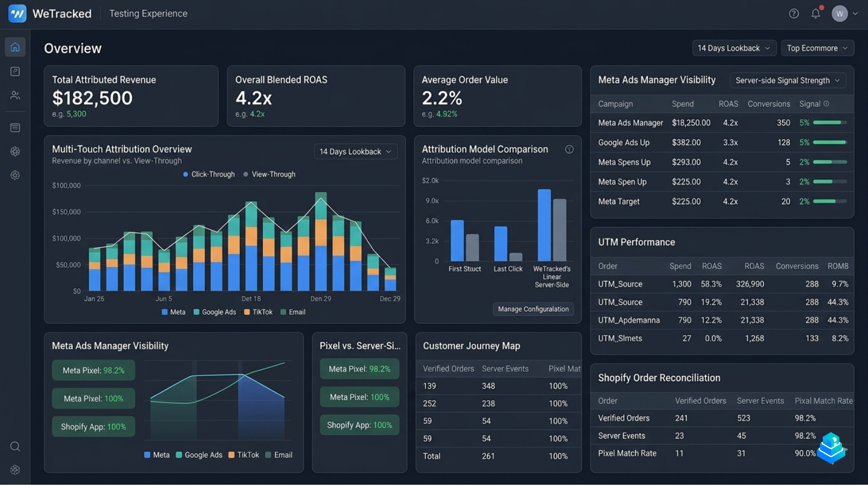Click the $182,500 Total Attributed Revenue value
This screenshot has height=488, width=868.
click(x=92, y=98)
